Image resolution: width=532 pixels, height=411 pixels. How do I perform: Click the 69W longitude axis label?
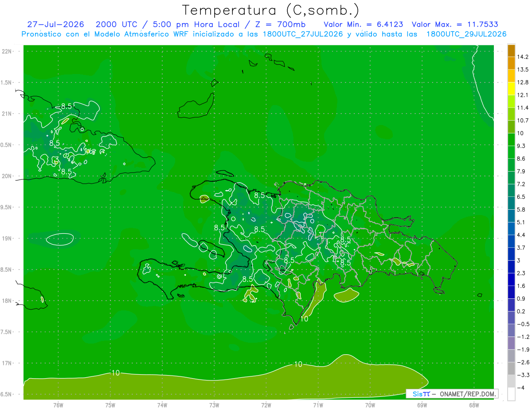pos(422,405)
